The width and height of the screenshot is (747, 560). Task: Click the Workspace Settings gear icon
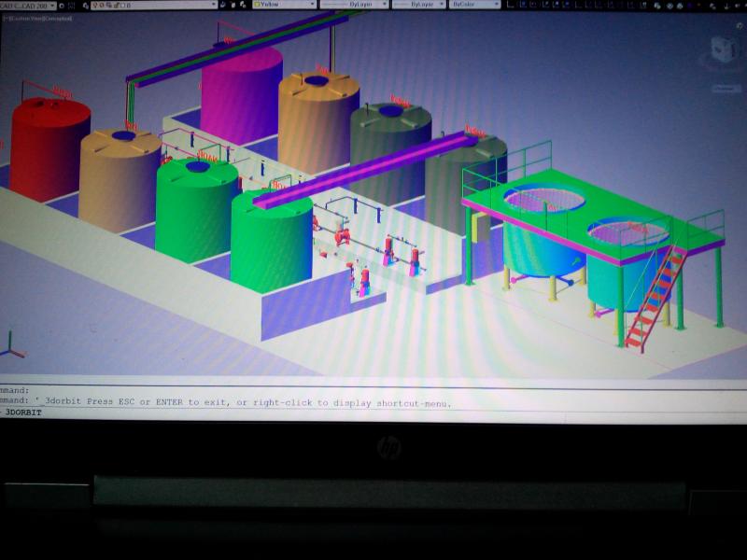[x=60, y=5]
